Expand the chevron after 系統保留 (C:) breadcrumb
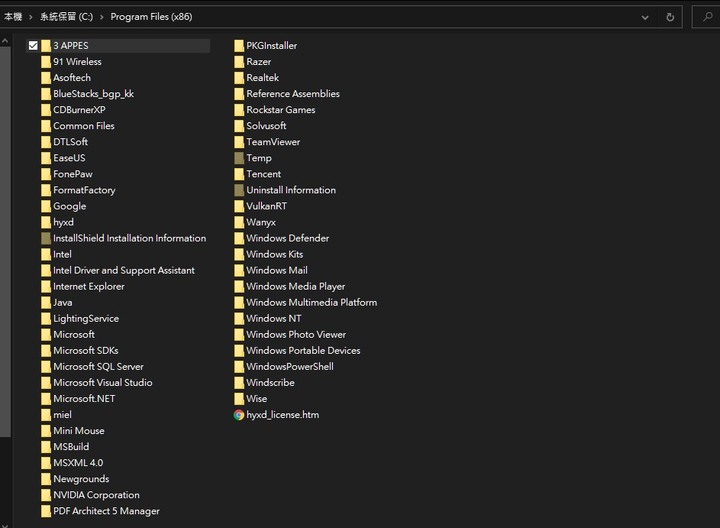The width and height of the screenshot is (720, 528). coord(101,17)
